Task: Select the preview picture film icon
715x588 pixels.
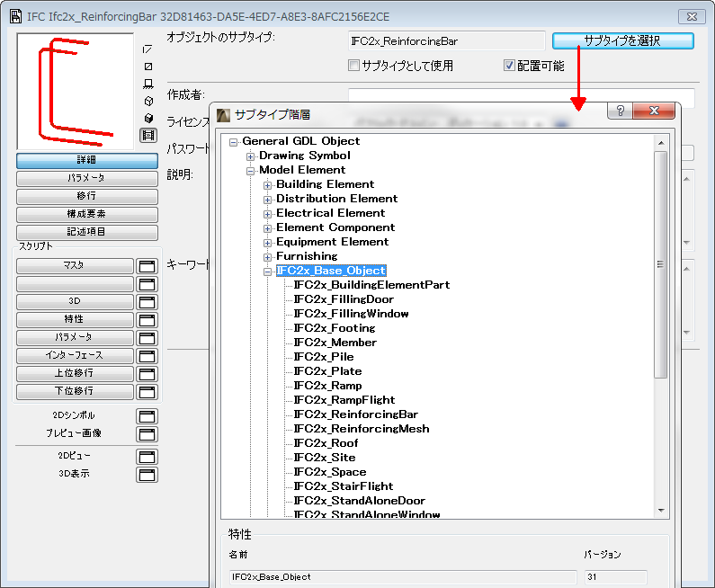Action: (x=148, y=135)
